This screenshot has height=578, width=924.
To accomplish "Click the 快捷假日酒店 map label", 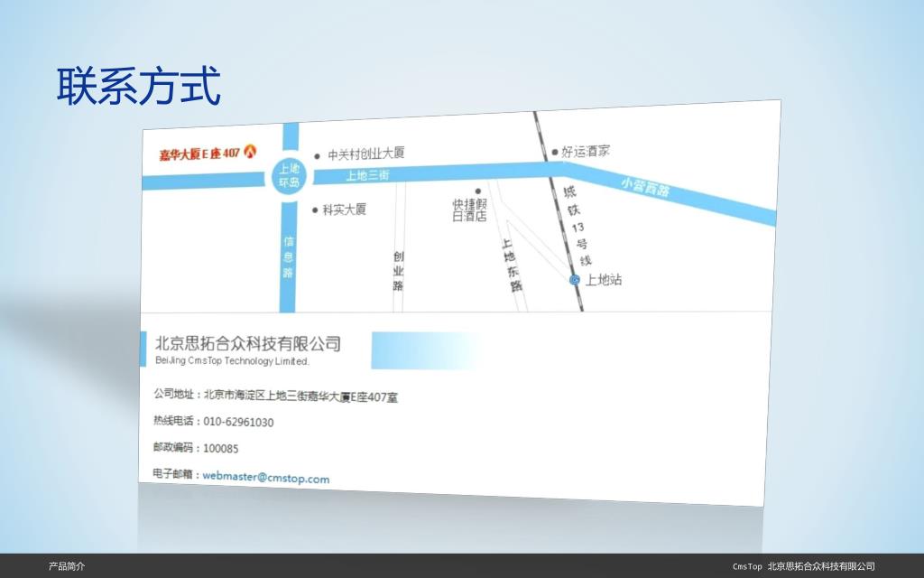I will [469, 210].
